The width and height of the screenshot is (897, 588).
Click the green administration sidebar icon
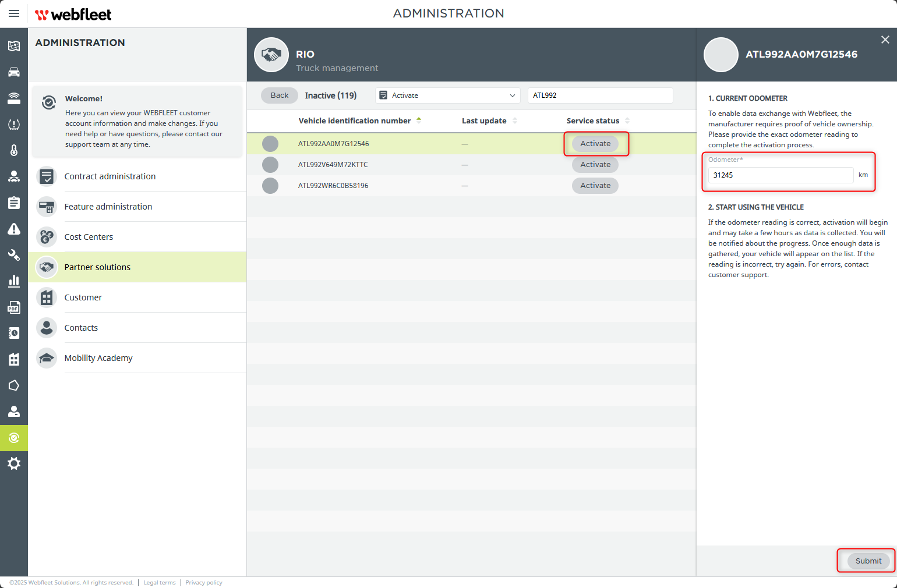(x=14, y=438)
